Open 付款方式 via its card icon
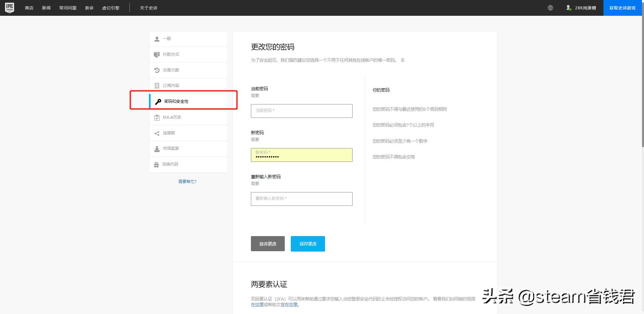The width and height of the screenshot is (644, 314). (x=156, y=54)
